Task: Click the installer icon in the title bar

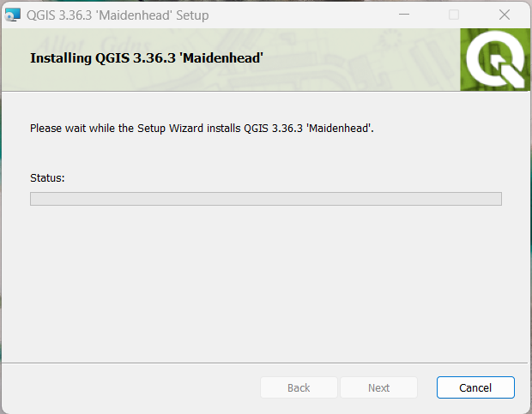Action: point(13,15)
